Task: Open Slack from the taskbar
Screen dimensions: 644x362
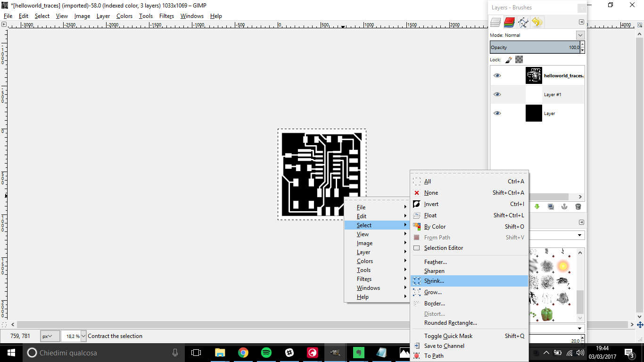Action: coord(289,353)
